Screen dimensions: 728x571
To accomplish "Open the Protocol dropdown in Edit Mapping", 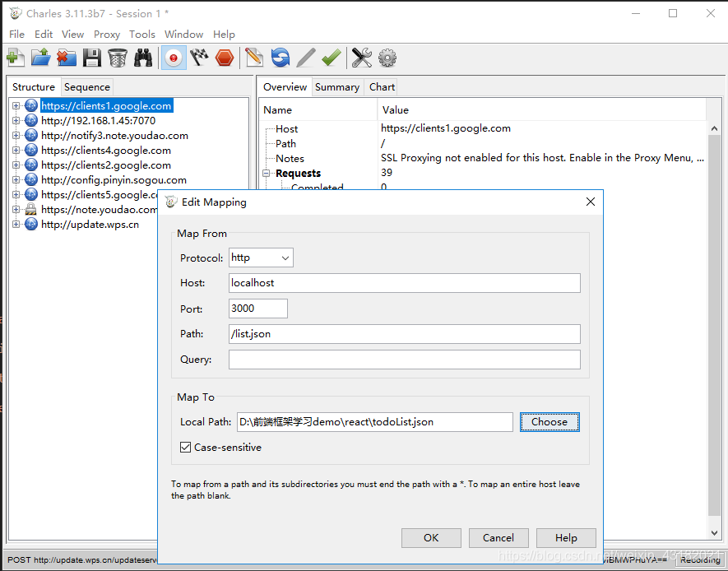I will point(261,258).
